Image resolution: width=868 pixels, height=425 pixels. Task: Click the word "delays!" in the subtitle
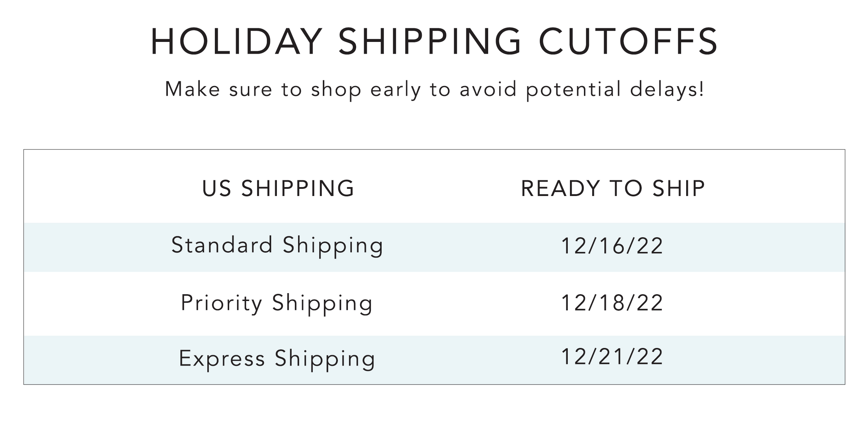tap(667, 90)
